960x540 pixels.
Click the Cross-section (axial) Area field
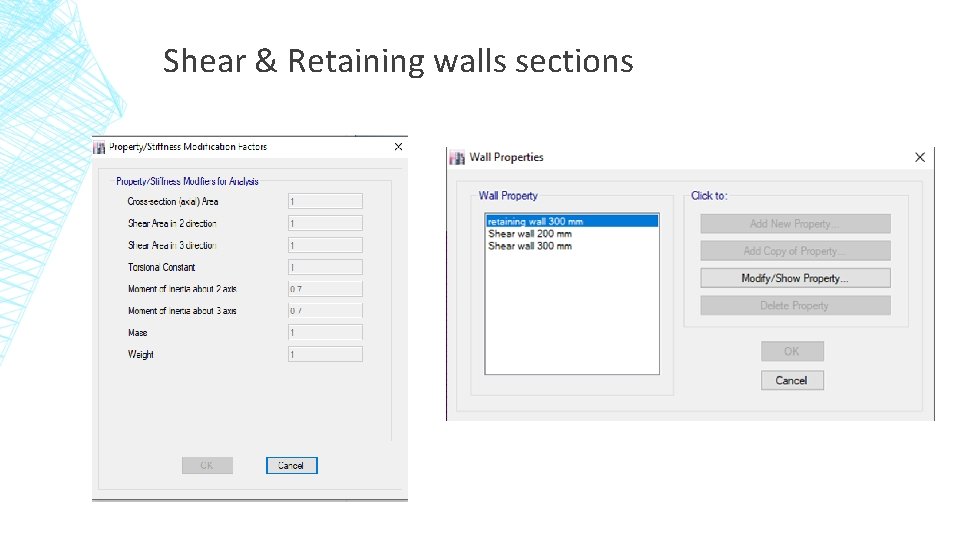325,201
